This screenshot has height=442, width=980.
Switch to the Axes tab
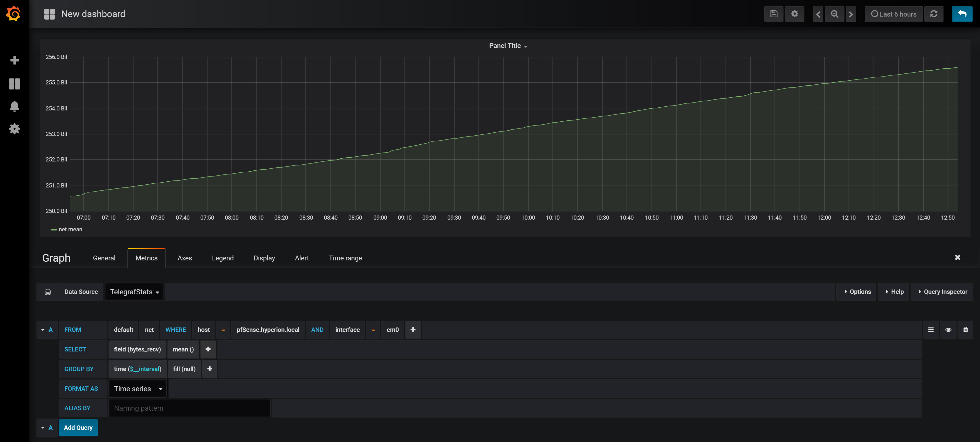[185, 258]
